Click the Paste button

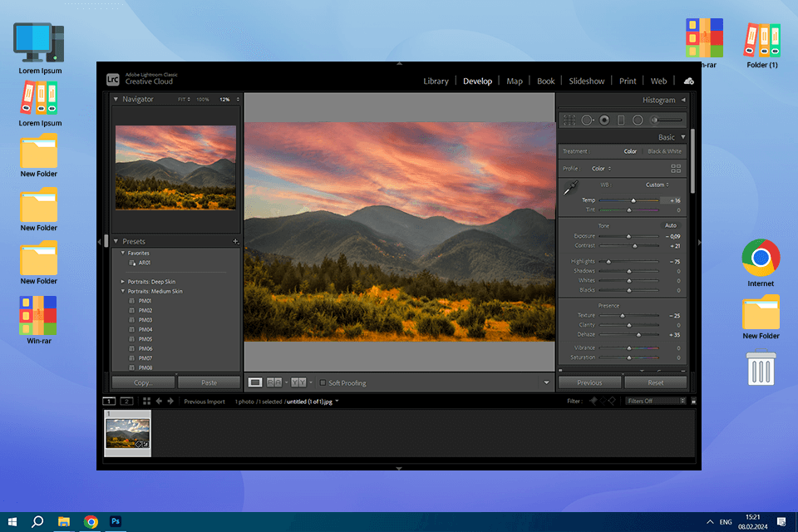point(209,382)
